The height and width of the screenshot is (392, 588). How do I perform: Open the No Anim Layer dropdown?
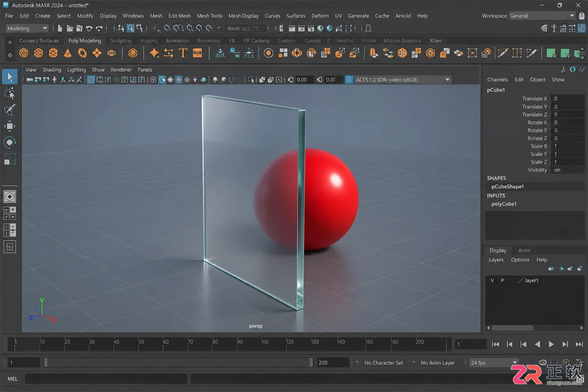click(438, 363)
